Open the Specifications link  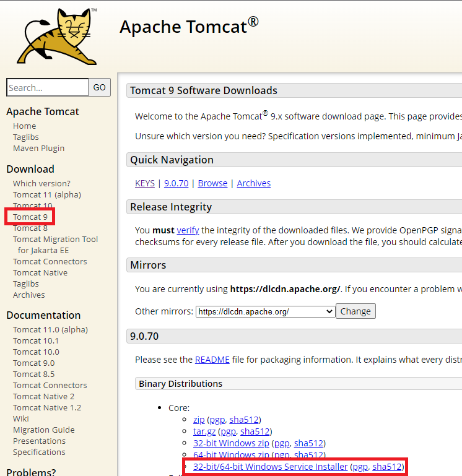point(39,452)
